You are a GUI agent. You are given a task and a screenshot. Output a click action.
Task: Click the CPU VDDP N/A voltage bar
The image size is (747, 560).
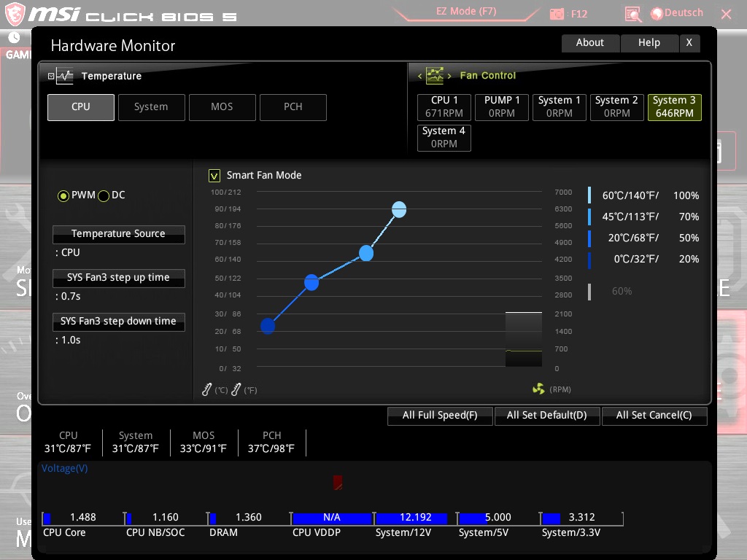point(333,518)
